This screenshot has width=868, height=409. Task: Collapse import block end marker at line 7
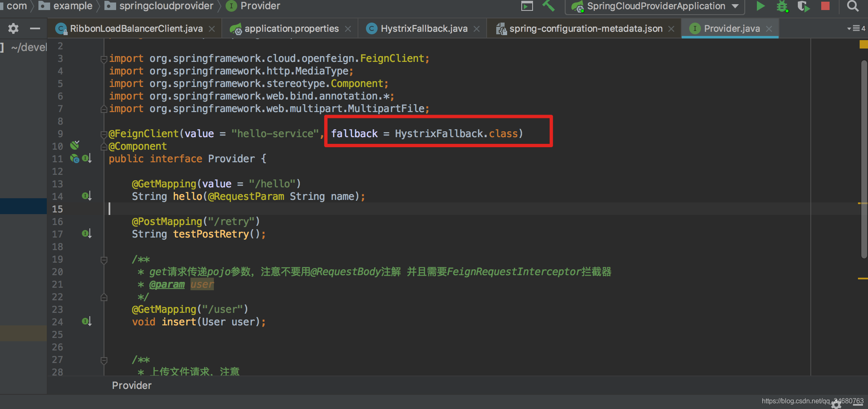104,109
